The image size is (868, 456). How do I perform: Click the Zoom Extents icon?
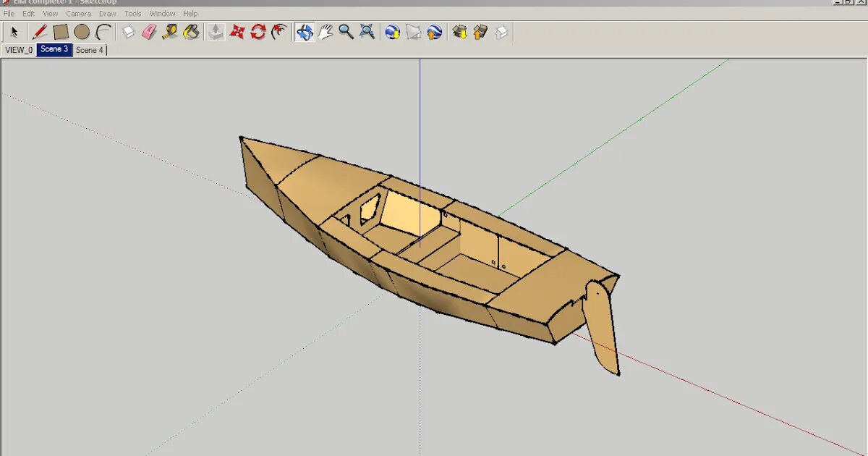point(367,32)
